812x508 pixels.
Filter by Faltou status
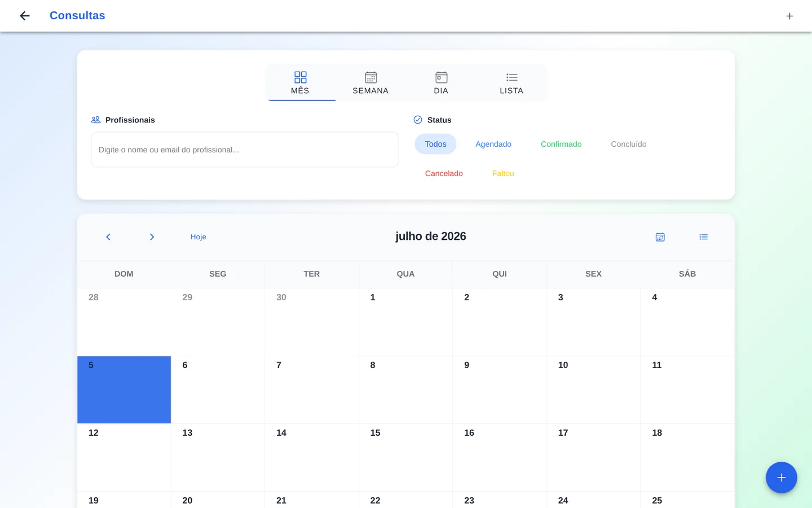click(503, 173)
